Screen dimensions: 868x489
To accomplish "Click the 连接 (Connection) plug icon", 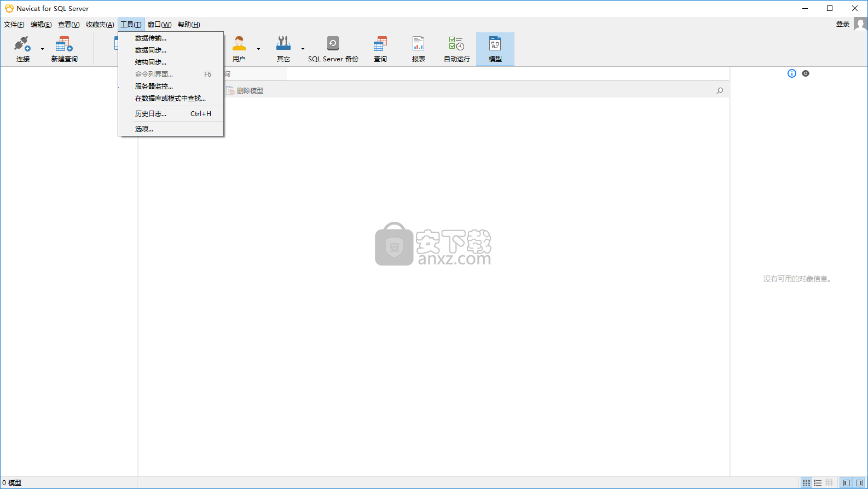I will [22, 44].
